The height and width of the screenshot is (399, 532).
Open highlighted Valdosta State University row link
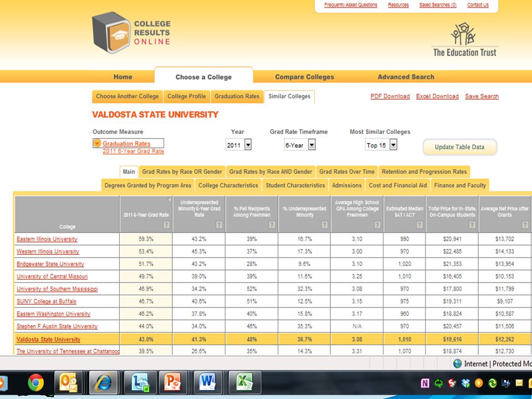[x=49, y=339]
